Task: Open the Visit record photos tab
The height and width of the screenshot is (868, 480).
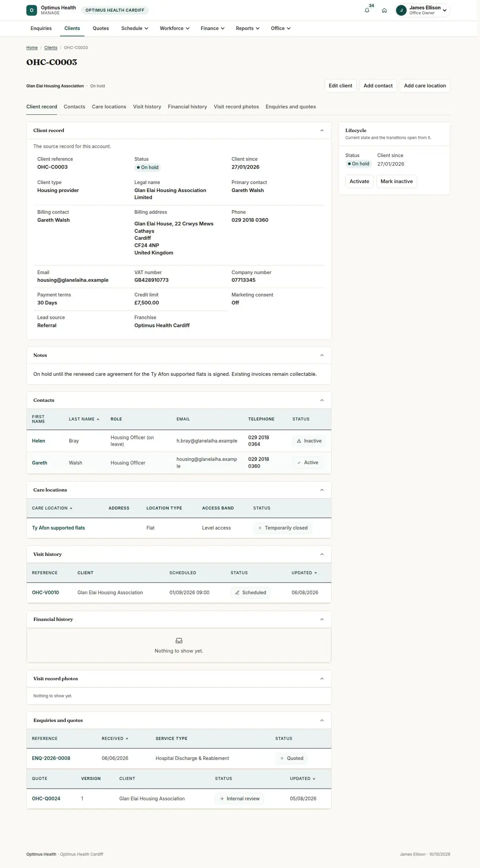Action: coord(236,107)
